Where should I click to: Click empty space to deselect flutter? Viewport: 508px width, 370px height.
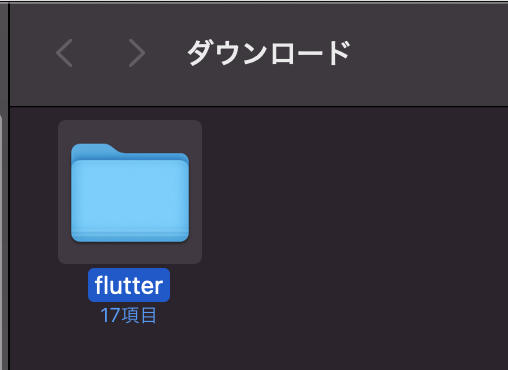point(350,233)
